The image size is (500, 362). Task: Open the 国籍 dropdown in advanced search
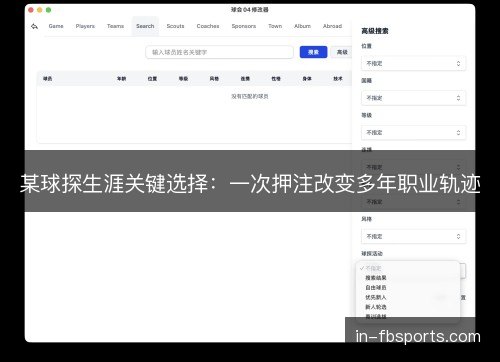coord(413,98)
